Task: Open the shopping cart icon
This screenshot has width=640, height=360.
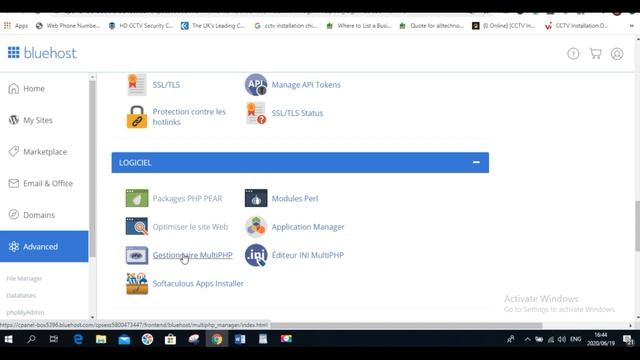Action: (595, 53)
